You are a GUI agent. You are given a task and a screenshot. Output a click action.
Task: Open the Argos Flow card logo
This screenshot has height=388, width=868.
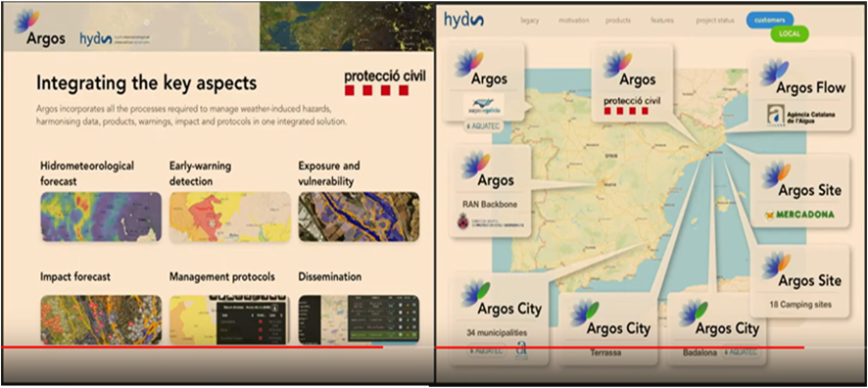coord(775,72)
